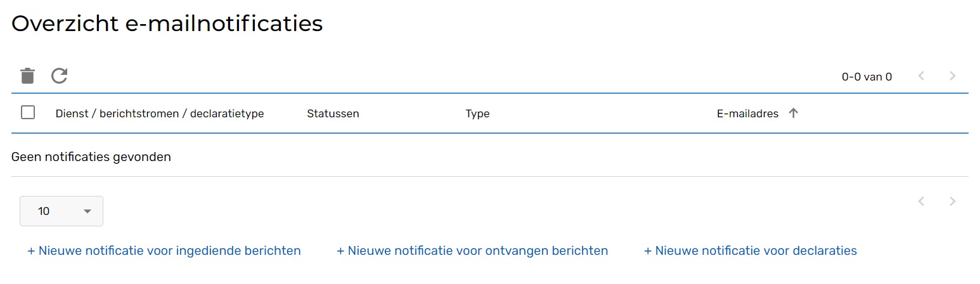Image resolution: width=980 pixels, height=284 pixels.
Task: Refresh the notifications list
Action: (x=60, y=76)
